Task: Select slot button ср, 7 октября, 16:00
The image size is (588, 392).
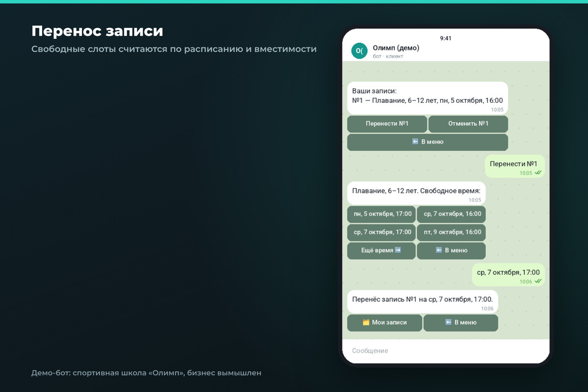Action: pyautogui.click(x=451, y=214)
